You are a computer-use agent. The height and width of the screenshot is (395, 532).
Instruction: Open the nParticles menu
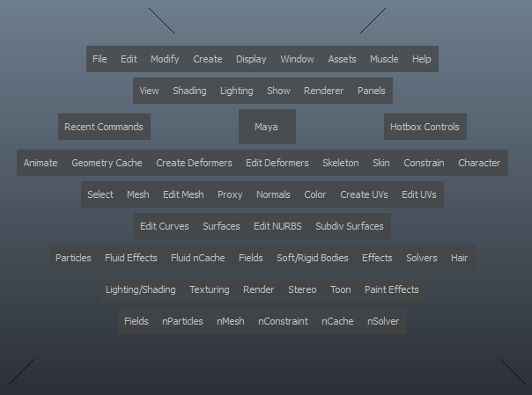[182, 321]
